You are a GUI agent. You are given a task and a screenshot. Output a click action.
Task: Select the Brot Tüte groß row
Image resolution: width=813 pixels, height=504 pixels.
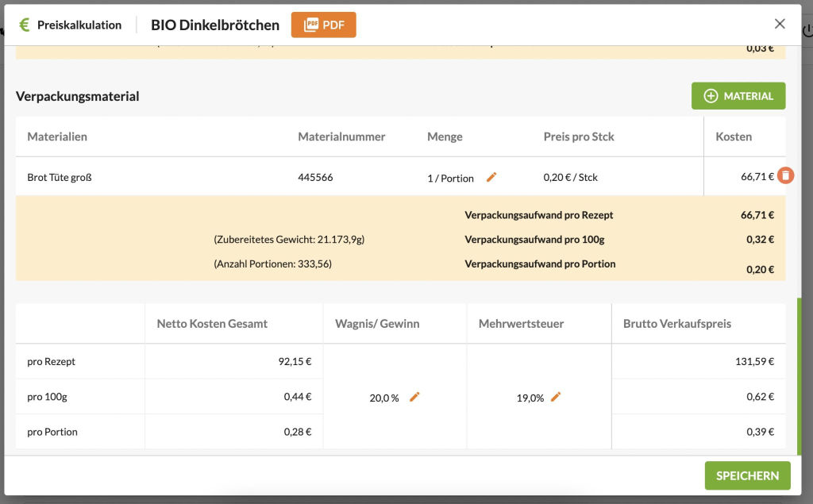(x=60, y=178)
